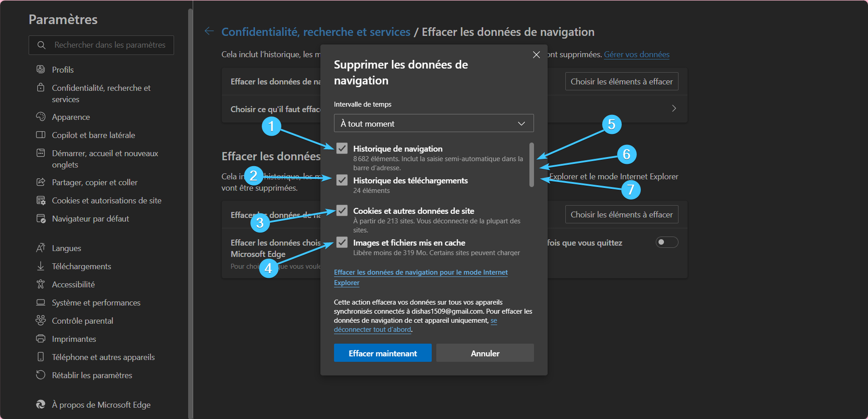Uncheck Historique de navigation checkbox

[342, 148]
